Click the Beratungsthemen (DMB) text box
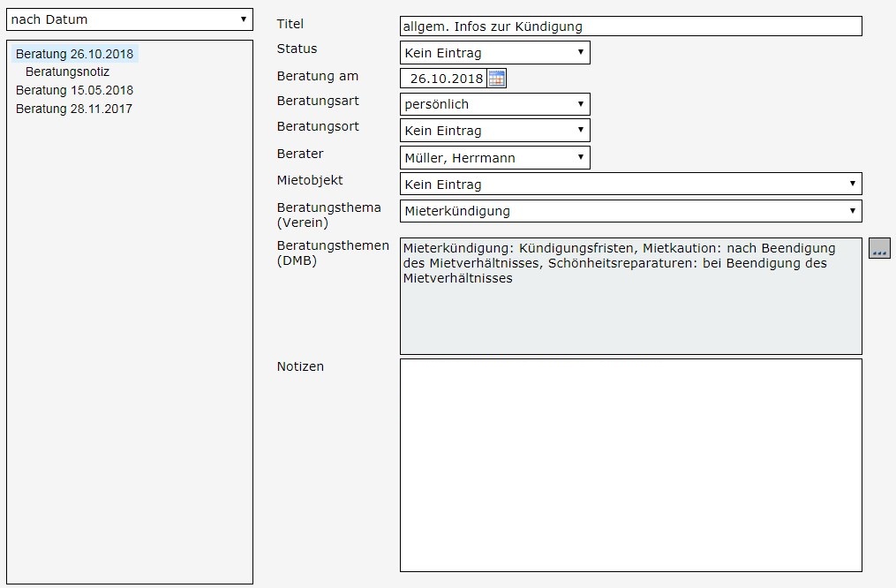Screen dimensions: 896x588 click(x=631, y=296)
